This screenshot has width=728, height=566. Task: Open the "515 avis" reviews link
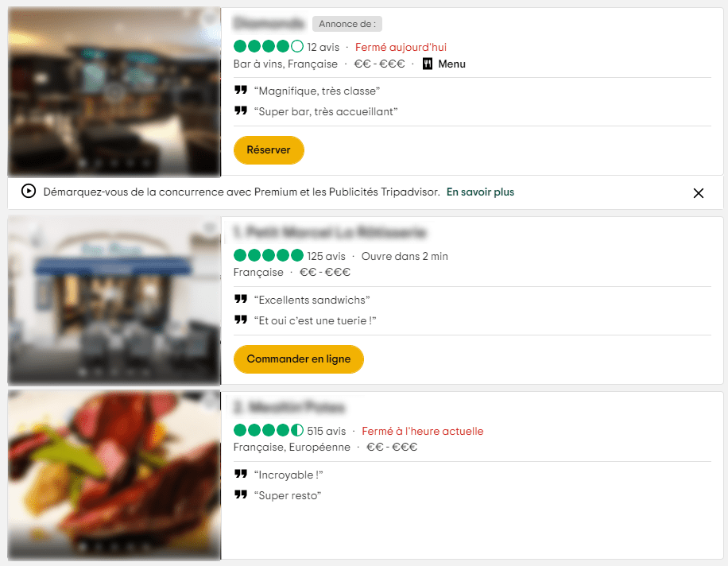327,431
